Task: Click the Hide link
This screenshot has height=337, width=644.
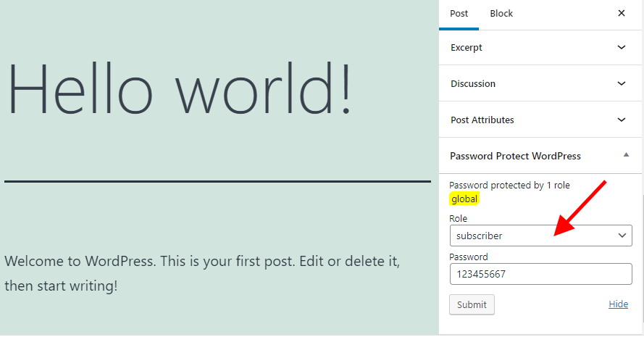Action: click(x=618, y=304)
